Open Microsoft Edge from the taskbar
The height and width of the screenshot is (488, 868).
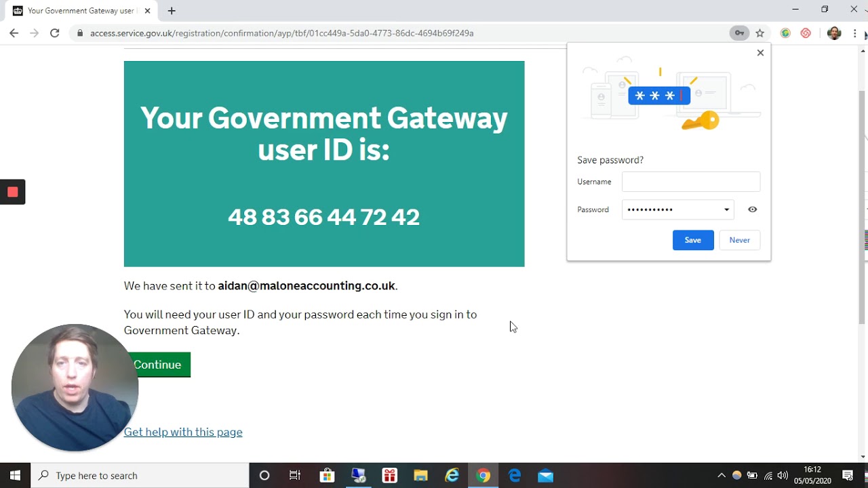[x=515, y=475]
